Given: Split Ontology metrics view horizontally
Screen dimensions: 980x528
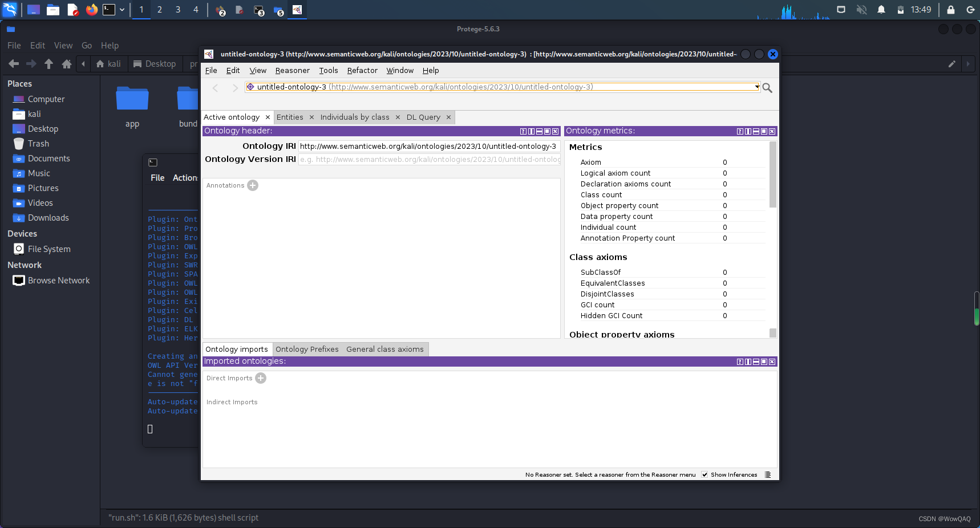Looking at the screenshot, I should [756, 131].
